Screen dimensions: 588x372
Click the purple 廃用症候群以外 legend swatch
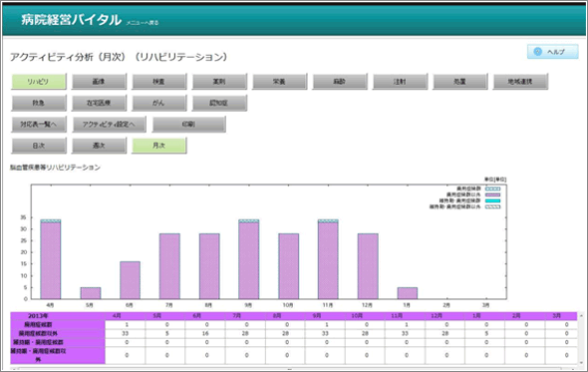click(492, 194)
